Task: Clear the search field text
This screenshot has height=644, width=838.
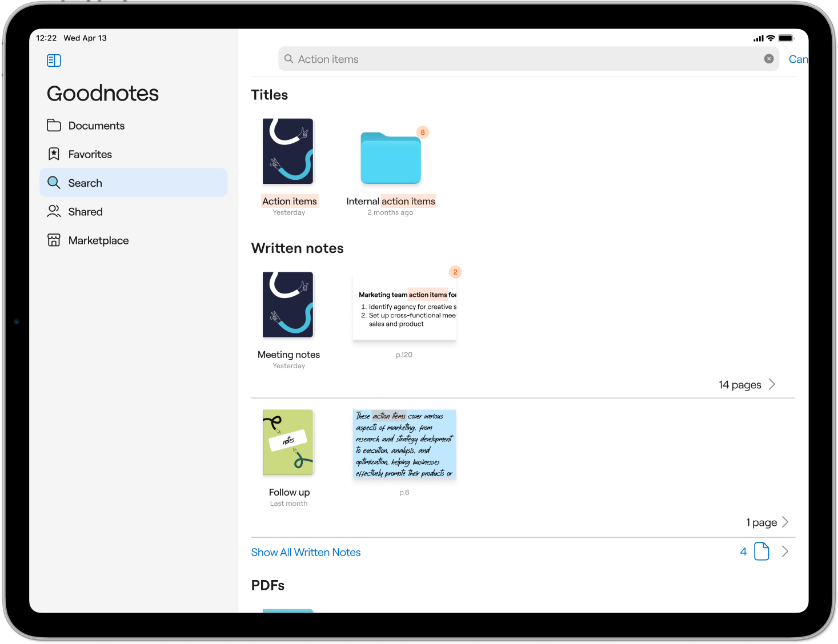Action: 769,59
